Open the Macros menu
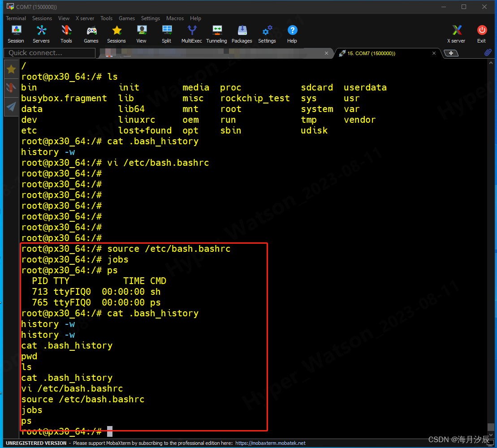 tap(175, 18)
